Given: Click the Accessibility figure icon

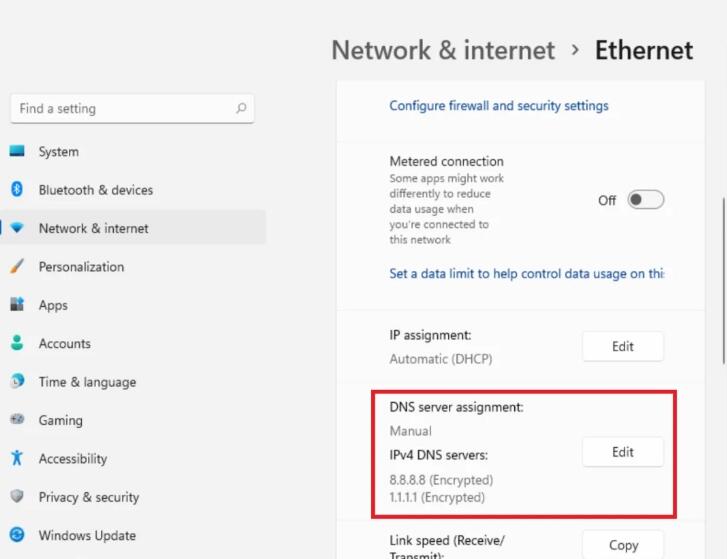Looking at the screenshot, I should click(x=17, y=458).
